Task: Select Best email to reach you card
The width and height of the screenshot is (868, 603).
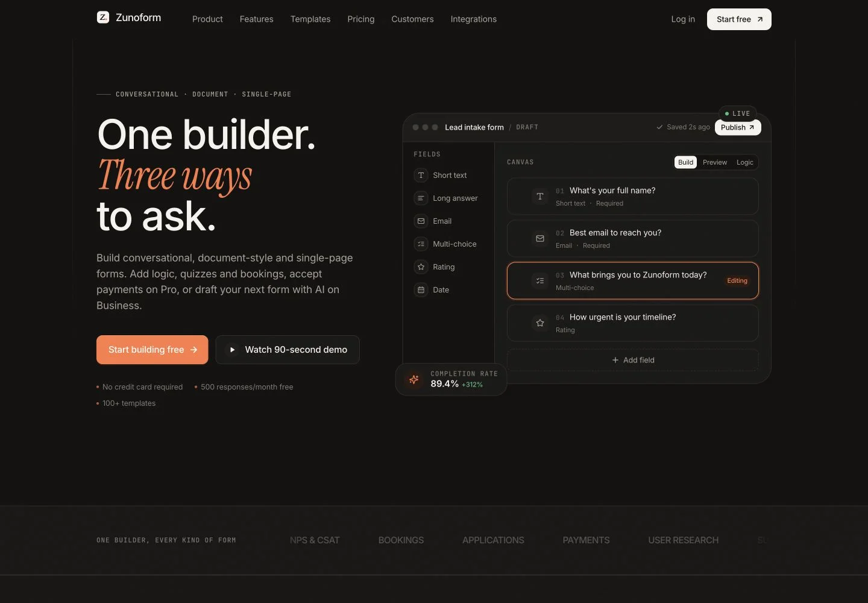Action: click(x=633, y=239)
